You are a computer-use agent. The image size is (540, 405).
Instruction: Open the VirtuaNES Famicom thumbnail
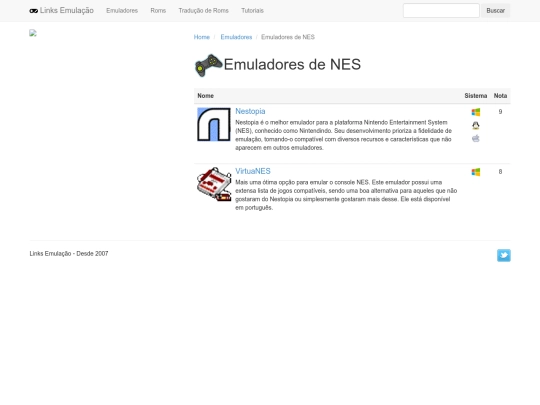[x=214, y=184]
